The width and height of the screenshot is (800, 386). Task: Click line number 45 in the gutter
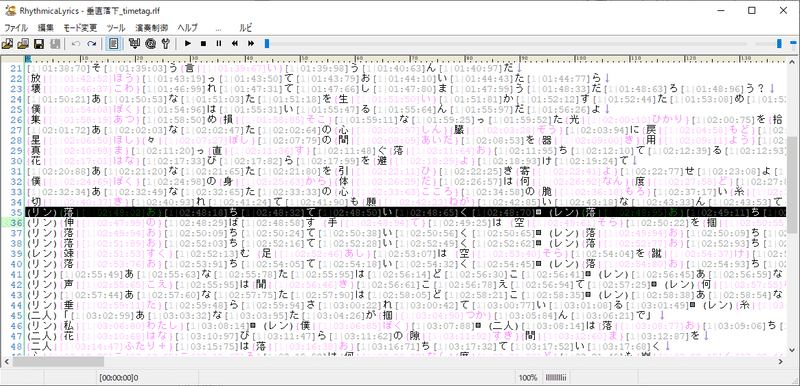16,316
